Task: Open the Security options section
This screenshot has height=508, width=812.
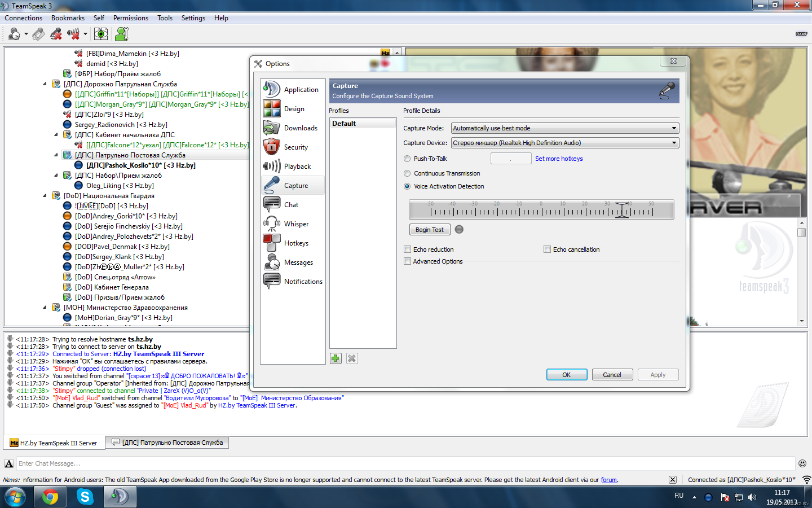Action: pyautogui.click(x=293, y=147)
